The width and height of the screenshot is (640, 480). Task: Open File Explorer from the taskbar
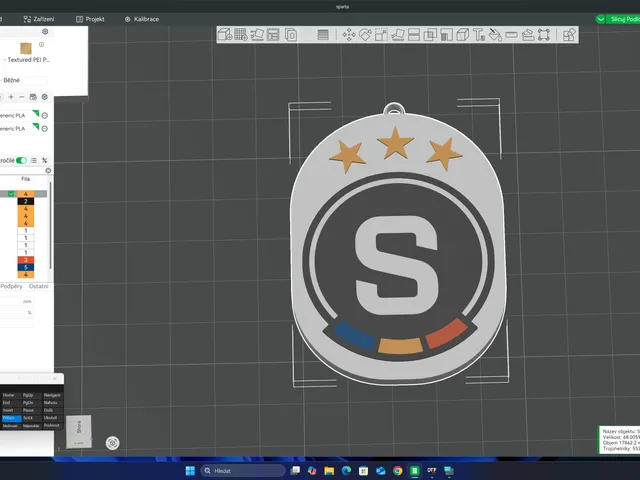tap(329, 471)
